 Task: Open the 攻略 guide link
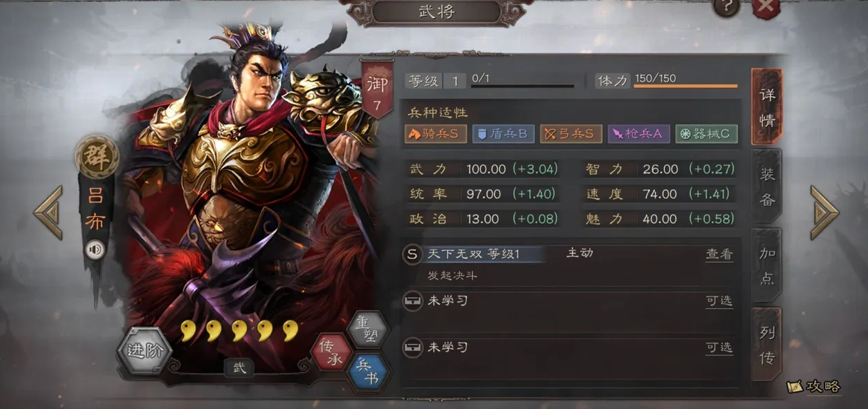[815, 387]
